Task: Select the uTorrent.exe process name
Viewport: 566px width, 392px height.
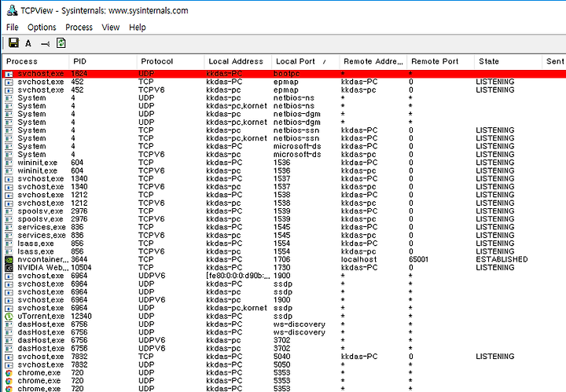Action: pos(41,317)
